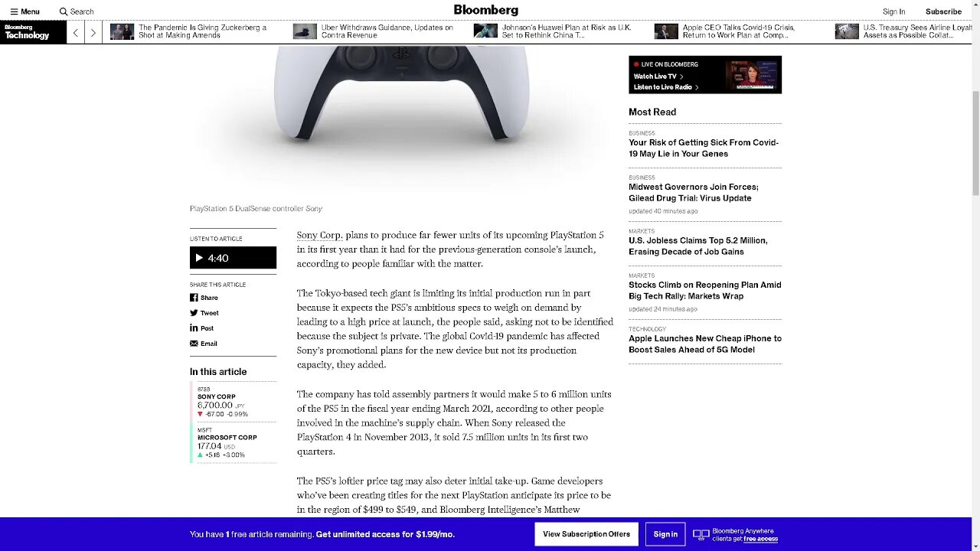Open 'Apple CEO Talks Covid-19 Crisis' headline

click(x=739, y=31)
